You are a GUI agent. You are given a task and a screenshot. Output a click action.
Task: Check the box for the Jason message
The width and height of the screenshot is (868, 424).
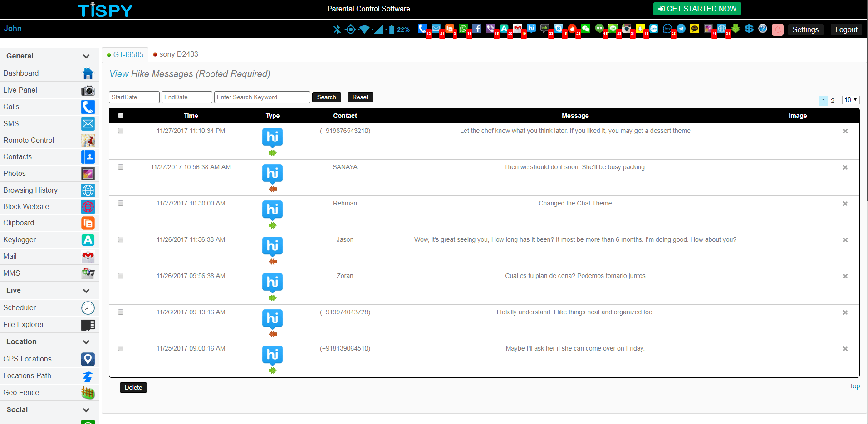click(121, 239)
